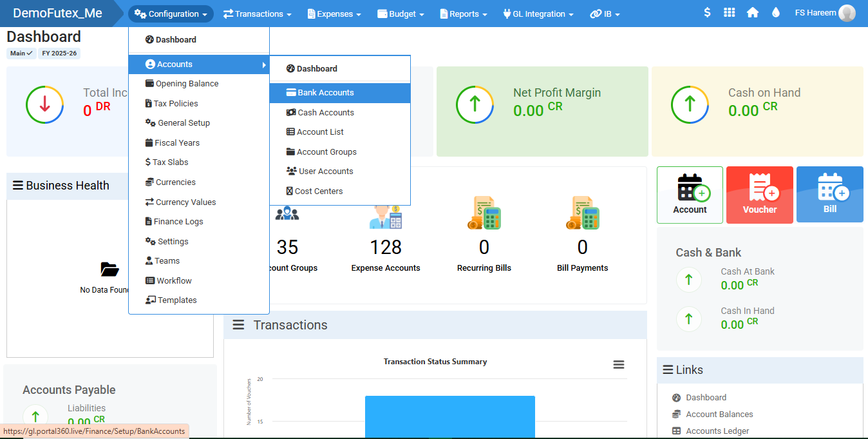Image resolution: width=868 pixels, height=439 pixels.
Task: Select Fiscal Years in Configuration menu
Action: click(176, 143)
